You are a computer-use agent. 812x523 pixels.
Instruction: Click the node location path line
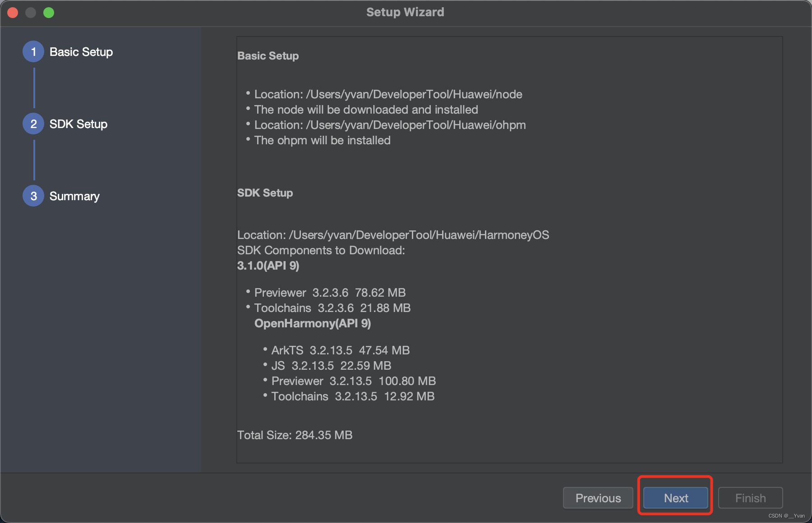388,94
